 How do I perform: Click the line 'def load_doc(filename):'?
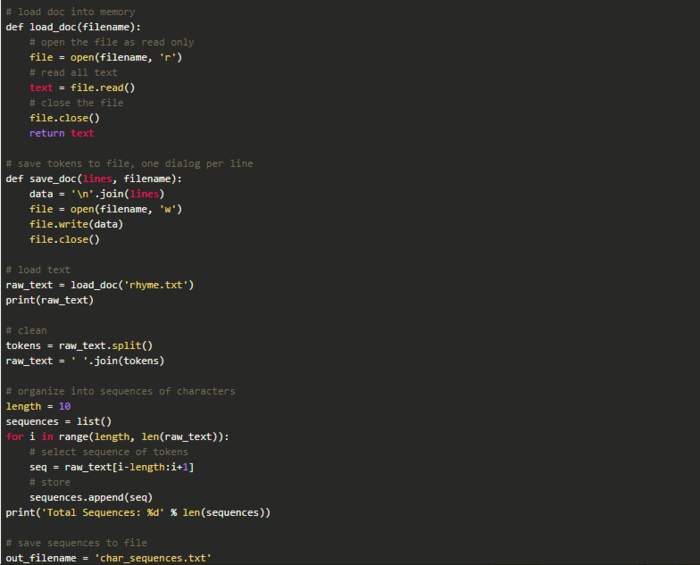[73, 27]
